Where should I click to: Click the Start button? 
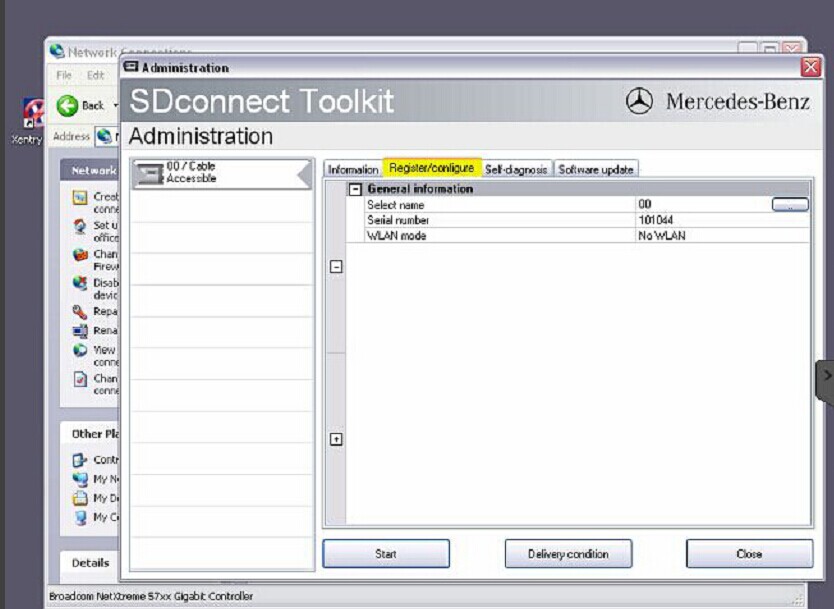[386, 554]
